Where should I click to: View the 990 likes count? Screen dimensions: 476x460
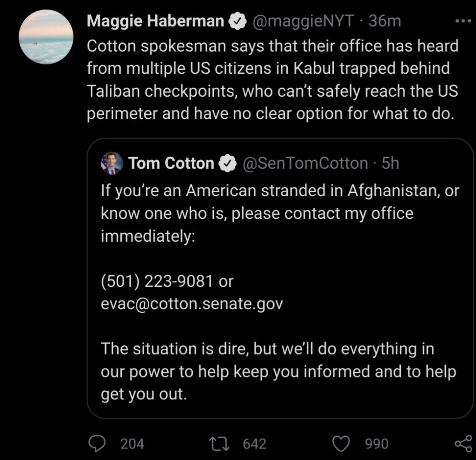377,444
